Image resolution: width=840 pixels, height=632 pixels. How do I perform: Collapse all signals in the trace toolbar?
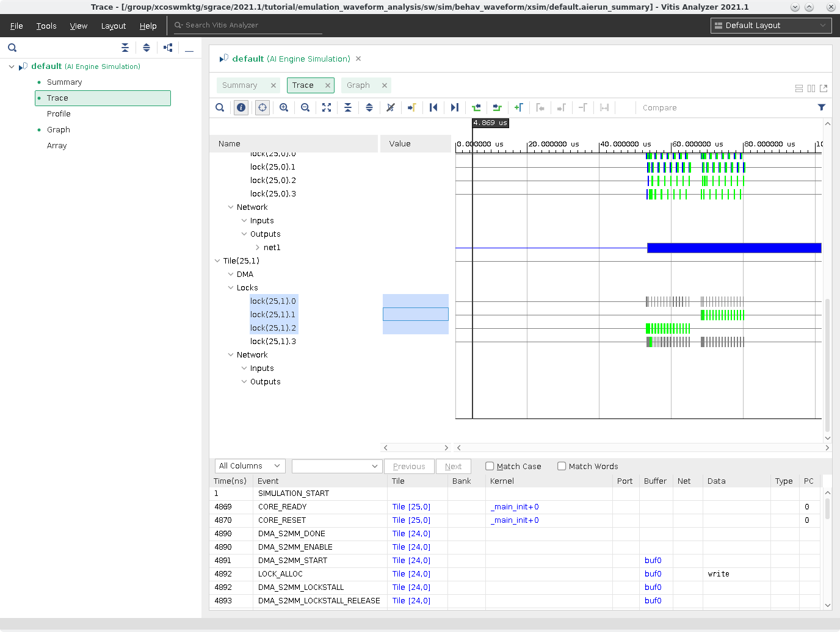(x=348, y=107)
